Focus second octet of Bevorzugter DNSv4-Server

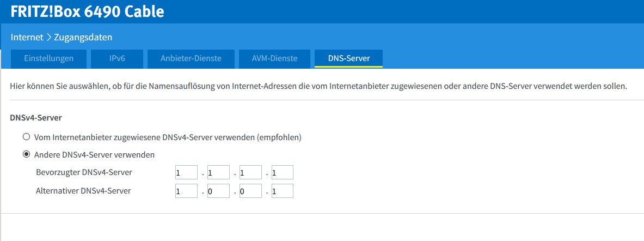point(218,173)
